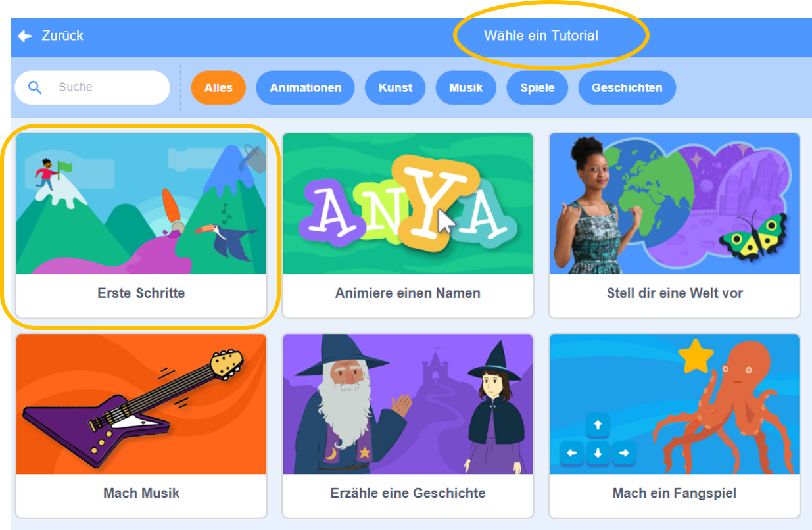Screen dimensions: 812x530
Task: Open the Erste Schritte tutorial thumbnail
Action: click(x=141, y=204)
